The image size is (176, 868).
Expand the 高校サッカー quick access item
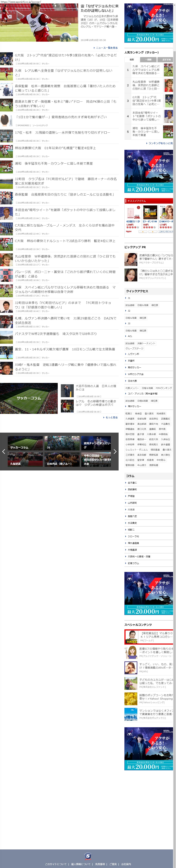point(134,367)
